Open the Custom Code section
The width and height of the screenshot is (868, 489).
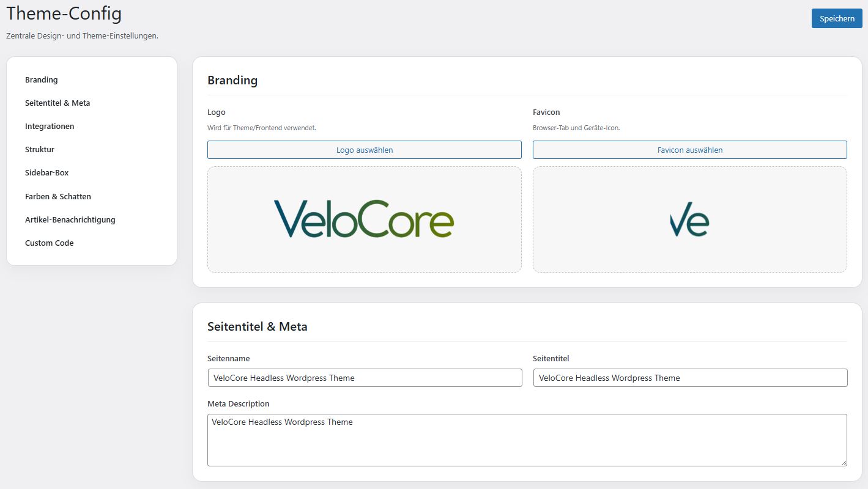[x=50, y=243]
